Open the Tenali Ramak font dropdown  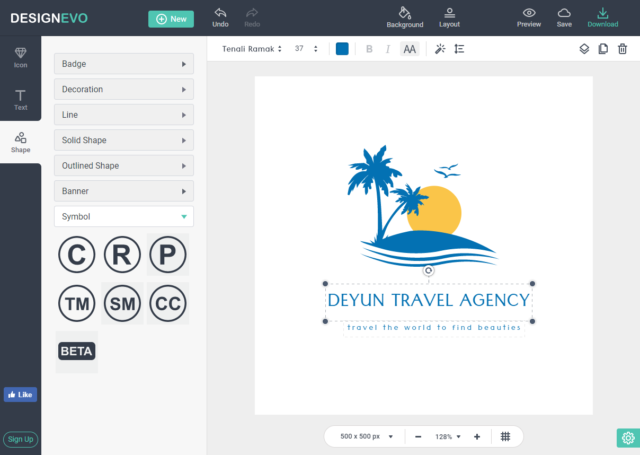pyautogui.click(x=252, y=49)
